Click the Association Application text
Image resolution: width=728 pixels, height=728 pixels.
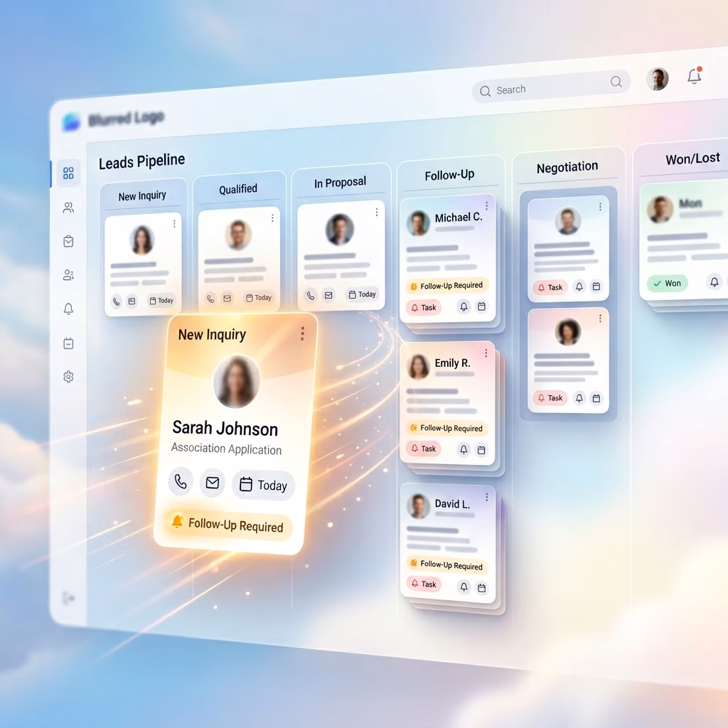[x=226, y=449]
